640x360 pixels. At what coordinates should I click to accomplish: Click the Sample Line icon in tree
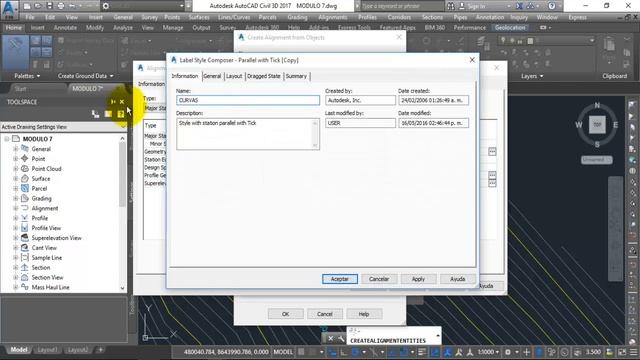24,258
